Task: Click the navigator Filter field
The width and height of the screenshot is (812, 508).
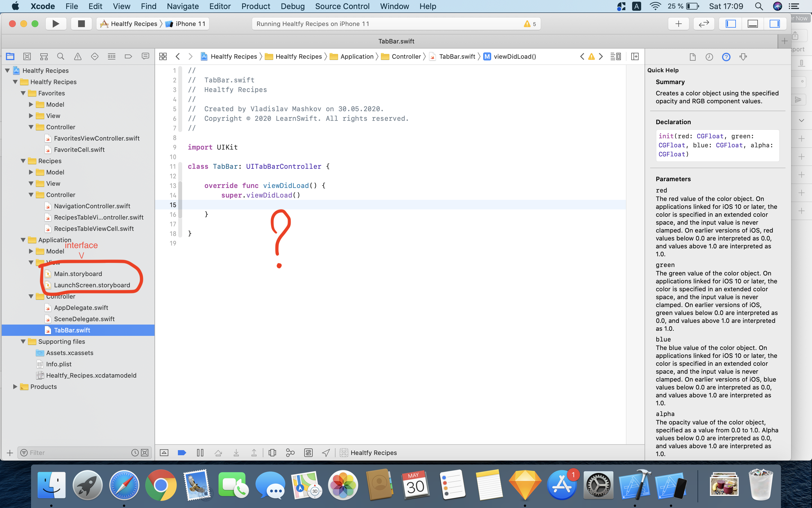Action: [x=79, y=453]
